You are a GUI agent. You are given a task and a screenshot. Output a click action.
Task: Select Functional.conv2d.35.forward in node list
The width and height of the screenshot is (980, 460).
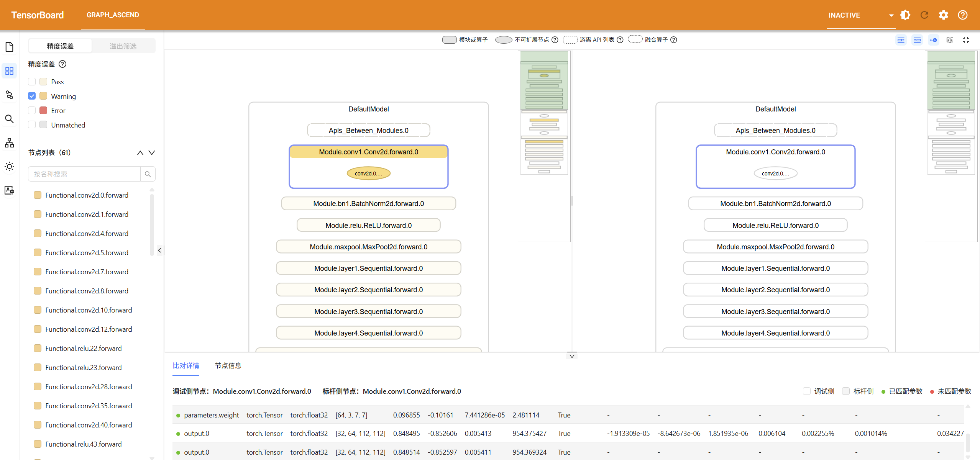89,406
